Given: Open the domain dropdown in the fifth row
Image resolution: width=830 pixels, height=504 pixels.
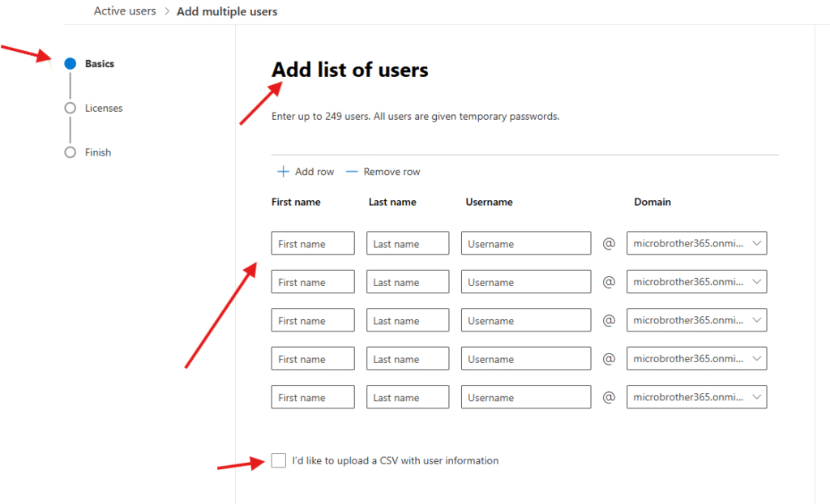Looking at the screenshot, I should (x=695, y=398).
